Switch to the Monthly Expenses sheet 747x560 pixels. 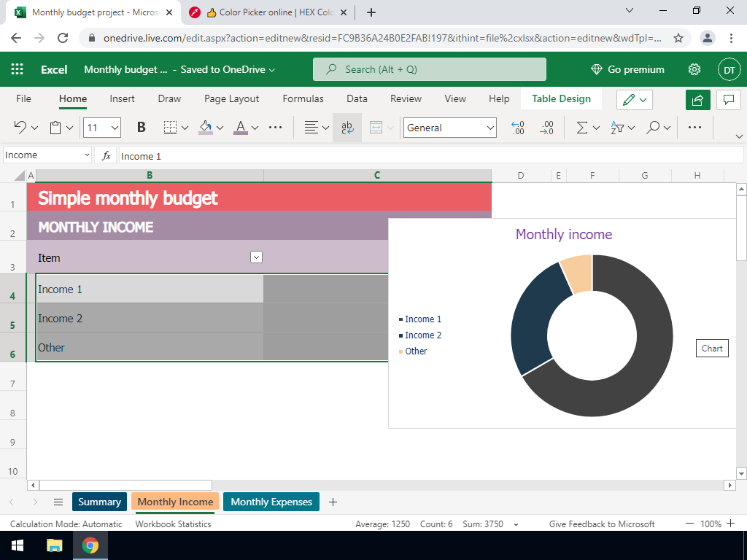[271, 502]
